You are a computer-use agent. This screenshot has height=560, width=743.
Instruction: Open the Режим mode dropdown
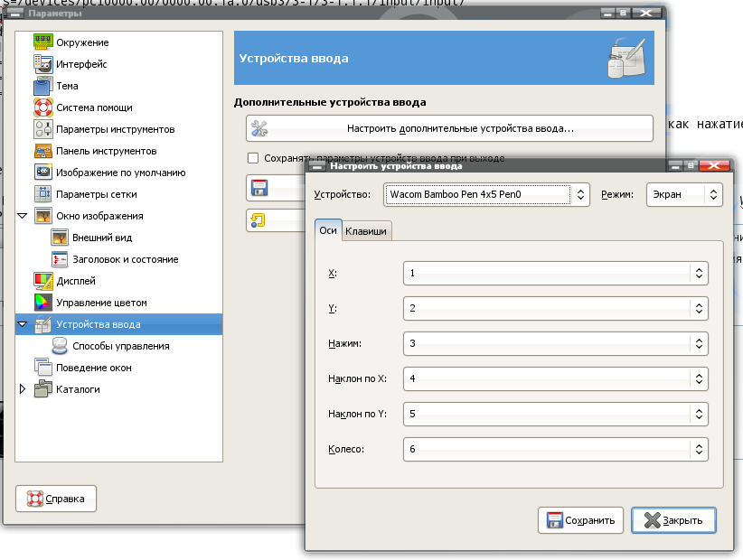coord(683,194)
